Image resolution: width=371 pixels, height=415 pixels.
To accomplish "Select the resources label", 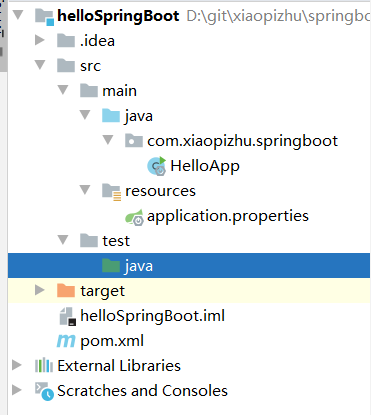I will click(x=160, y=191).
